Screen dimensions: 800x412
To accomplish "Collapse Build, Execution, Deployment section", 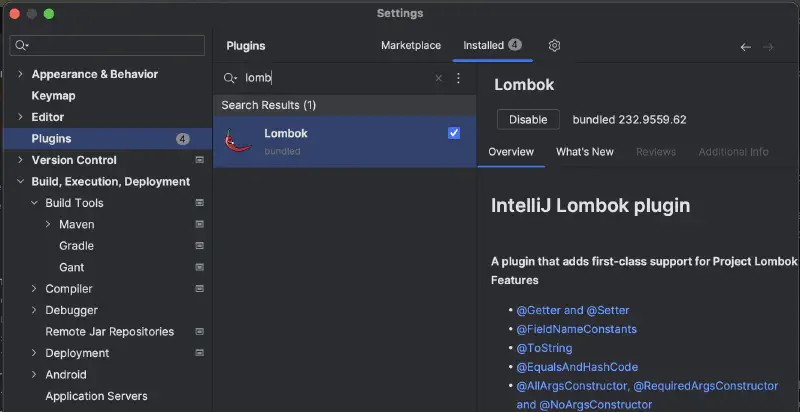I will 20,181.
